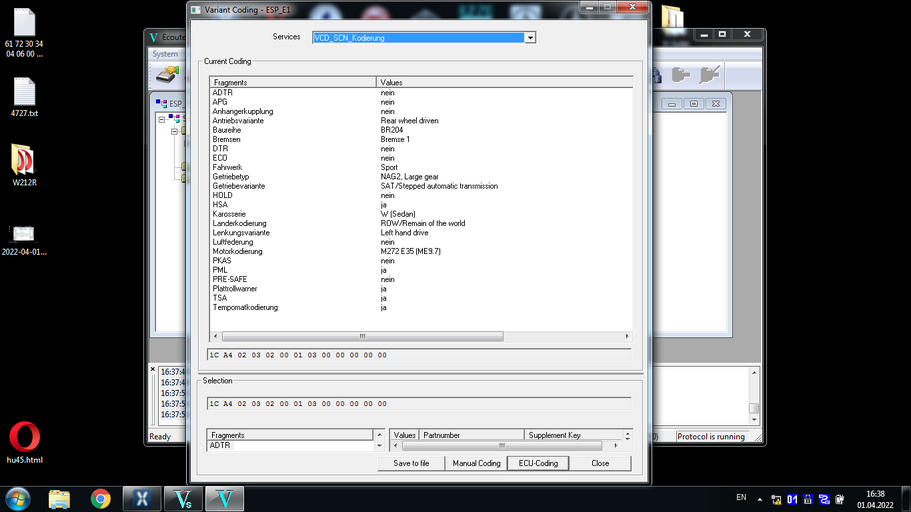
Task: Click the 'M272 E35 (ME9.7)' value
Action: click(x=411, y=251)
